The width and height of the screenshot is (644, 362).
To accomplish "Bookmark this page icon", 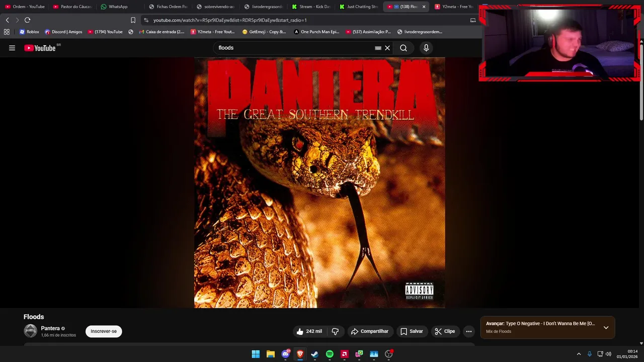I will pos(133,20).
